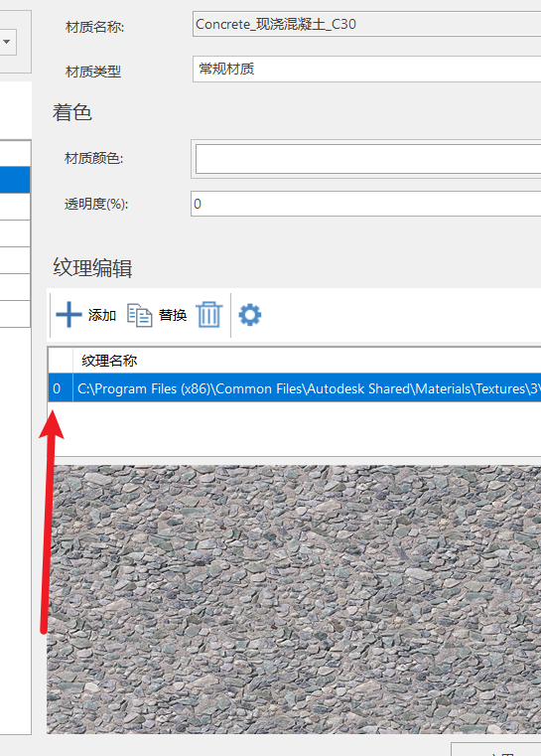The height and width of the screenshot is (756, 541).
Task: Select the highlighted blue item in left list
Action: (x=15, y=180)
